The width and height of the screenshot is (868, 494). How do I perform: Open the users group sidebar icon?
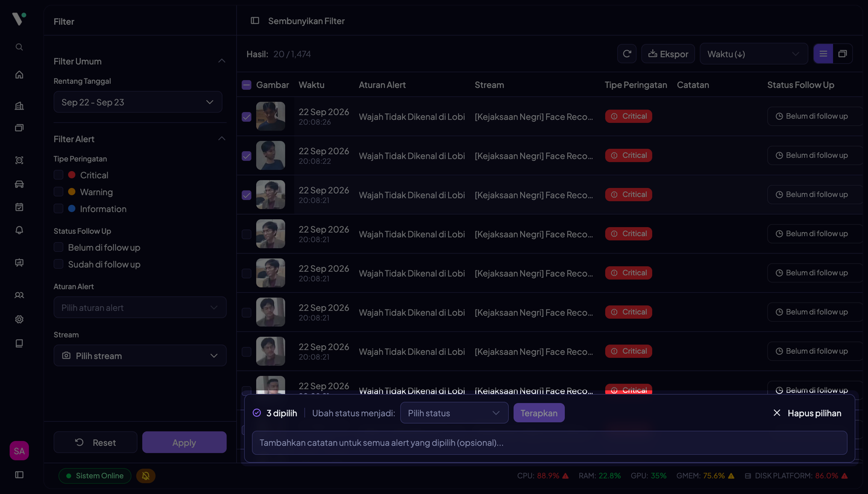19,295
